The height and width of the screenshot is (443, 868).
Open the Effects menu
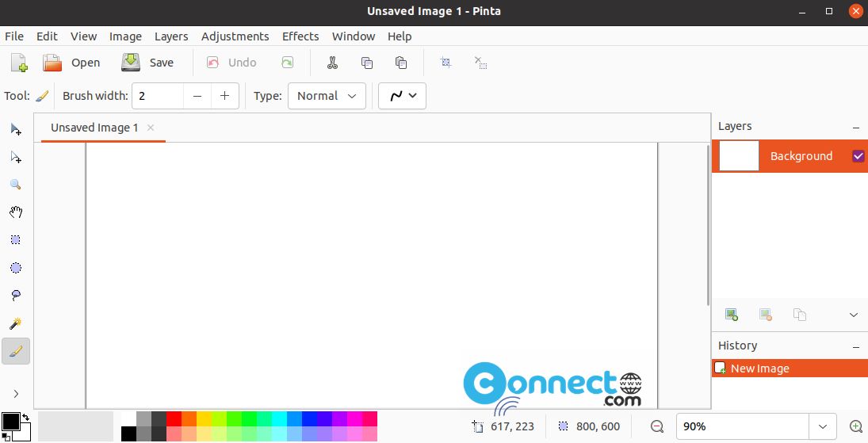point(300,36)
